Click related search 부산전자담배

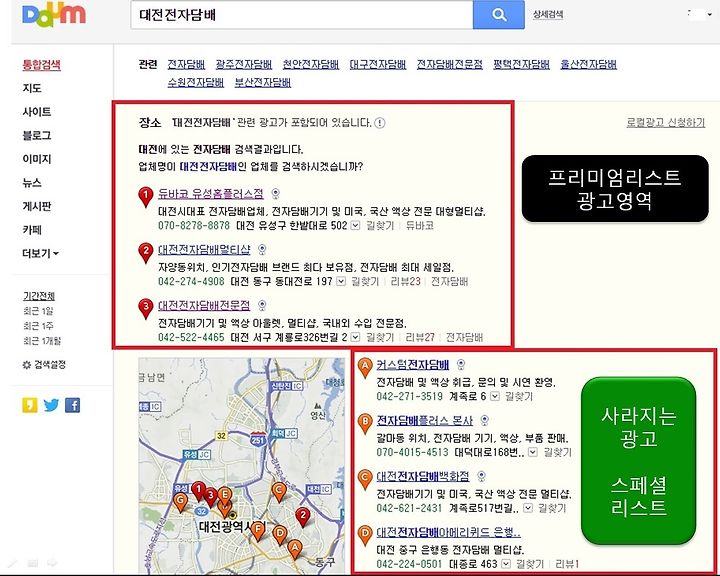coord(263,83)
